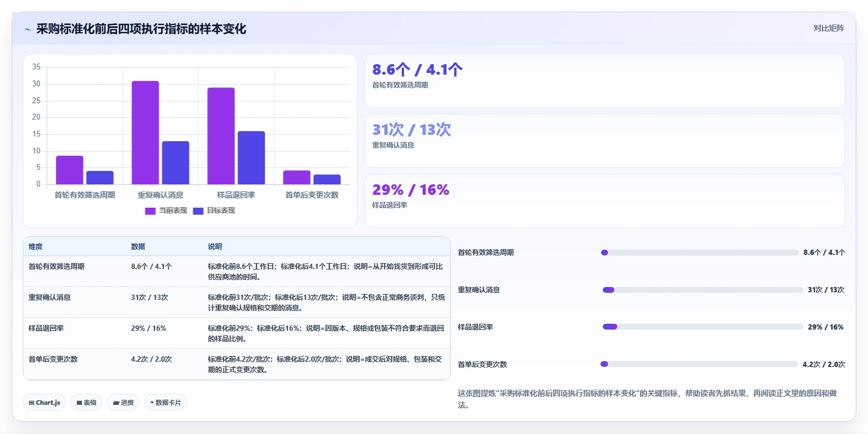Click 样品退回率 chart axis label

click(x=236, y=195)
